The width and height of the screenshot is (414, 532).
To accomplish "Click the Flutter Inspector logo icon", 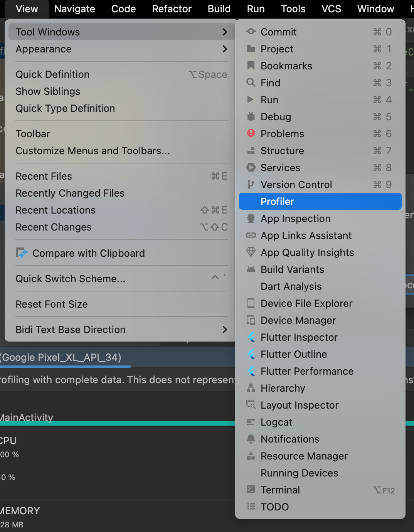I will (251, 337).
